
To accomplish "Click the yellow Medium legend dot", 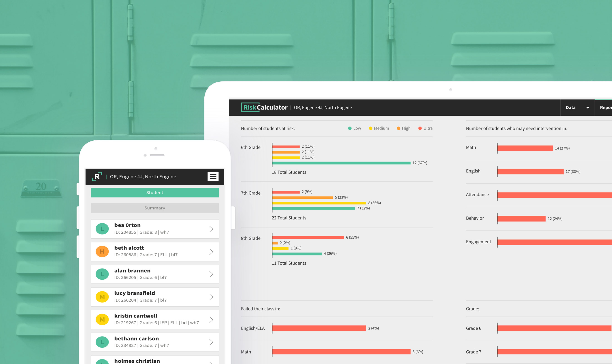I will [371, 128].
